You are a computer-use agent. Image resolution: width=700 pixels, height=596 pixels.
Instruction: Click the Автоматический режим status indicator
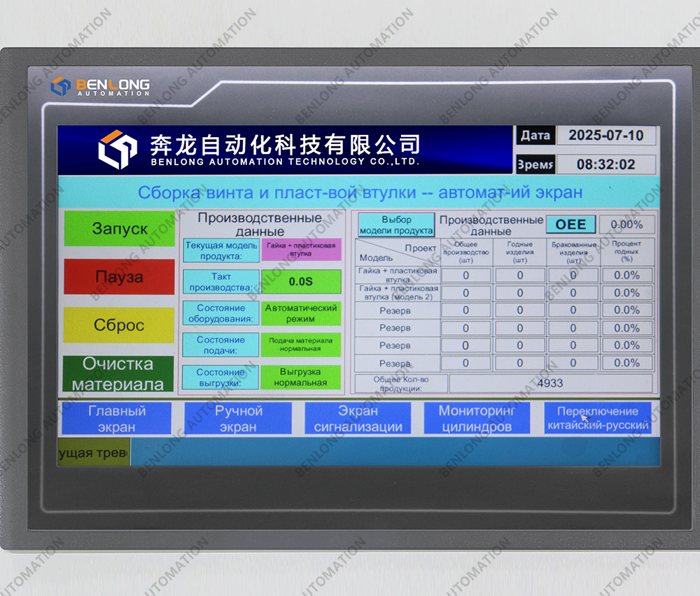click(x=300, y=313)
